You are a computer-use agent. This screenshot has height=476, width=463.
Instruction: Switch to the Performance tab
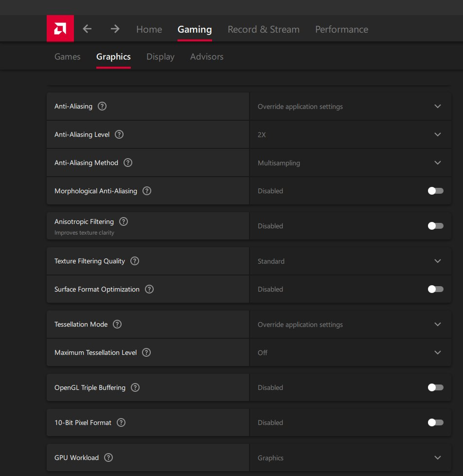click(x=341, y=29)
